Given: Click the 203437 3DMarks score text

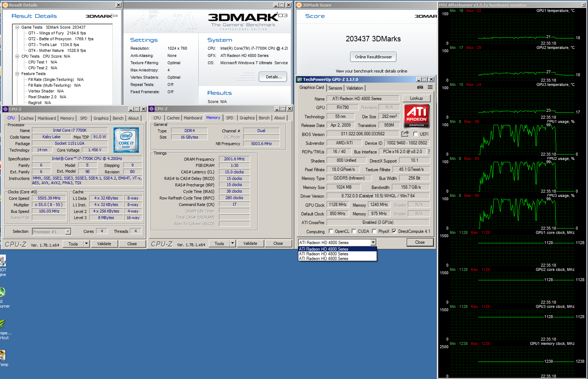Looking at the screenshot, I should [x=373, y=39].
